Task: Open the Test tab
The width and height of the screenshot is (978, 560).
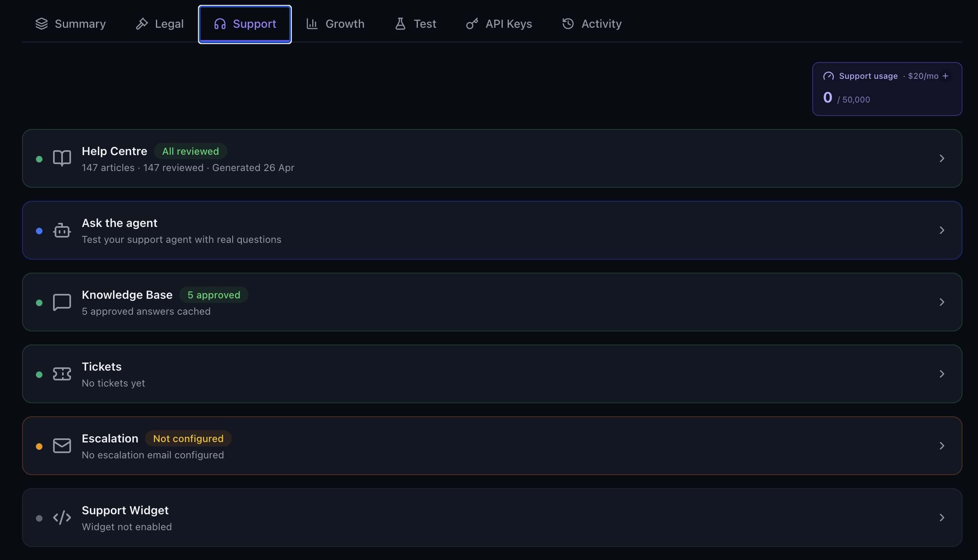Action: click(x=416, y=24)
